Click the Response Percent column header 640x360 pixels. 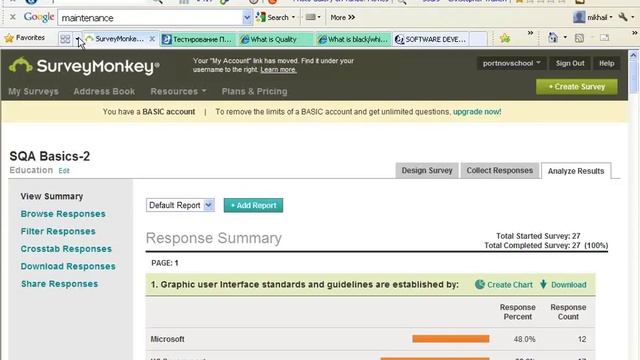pyautogui.click(x=518, y=312)
